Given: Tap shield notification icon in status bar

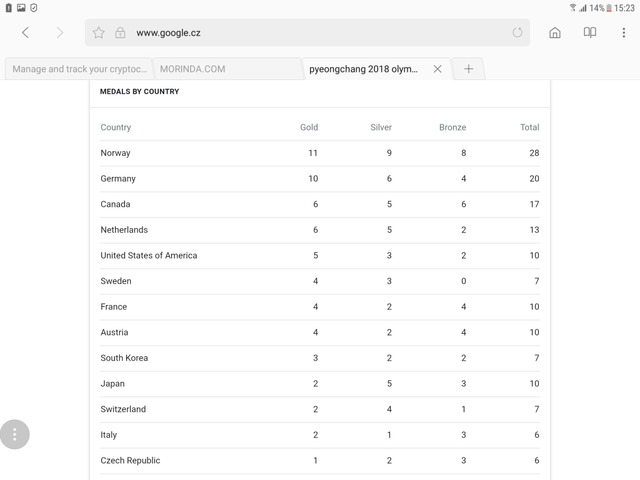Looking at the screenshot, I should 33,8.
